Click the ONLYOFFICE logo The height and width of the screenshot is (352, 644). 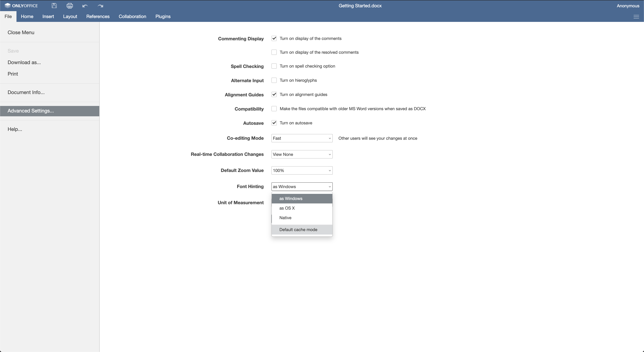pyautogui.click(x=21, y=6)
